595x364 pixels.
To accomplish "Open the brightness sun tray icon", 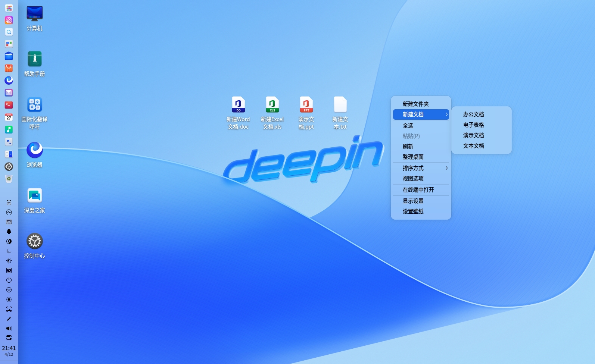I will [9, 261].
